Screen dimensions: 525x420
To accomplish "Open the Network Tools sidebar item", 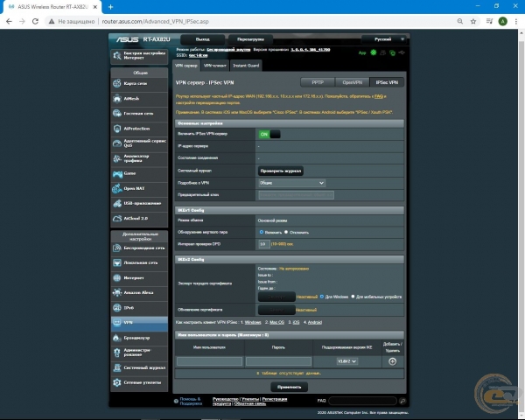I will tap(139, 383).
